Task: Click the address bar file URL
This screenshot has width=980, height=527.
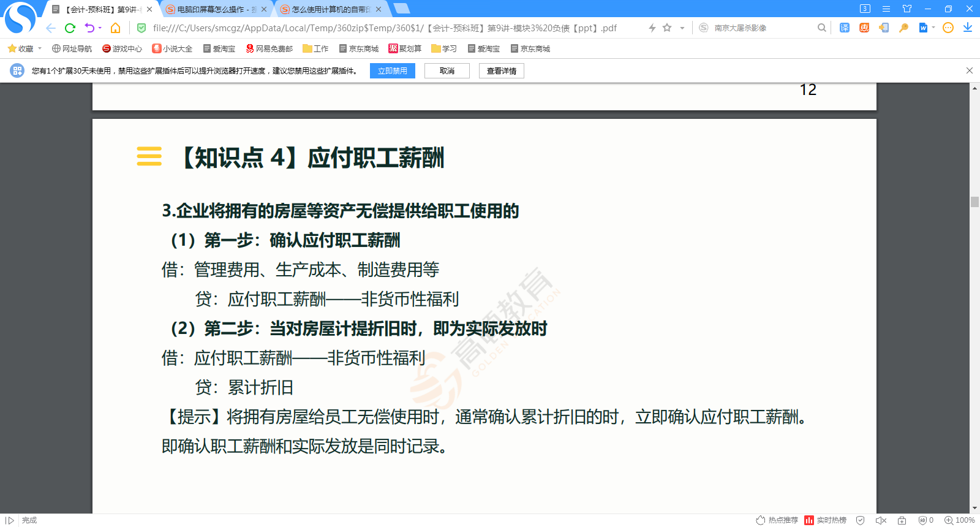Action: click(385, 28)
